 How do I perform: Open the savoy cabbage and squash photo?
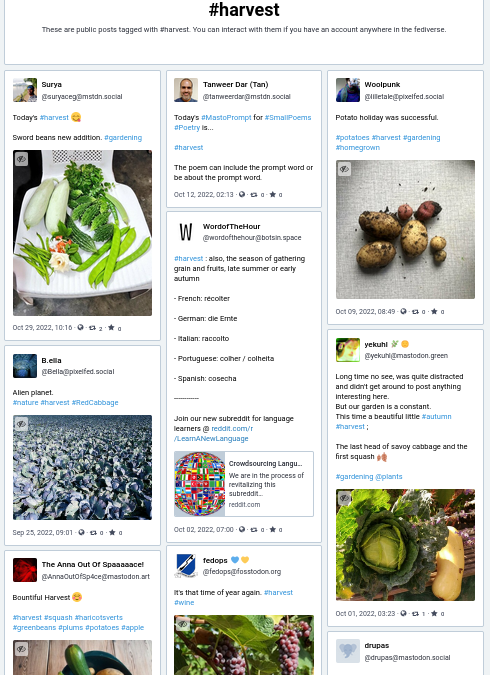[405, 545]
